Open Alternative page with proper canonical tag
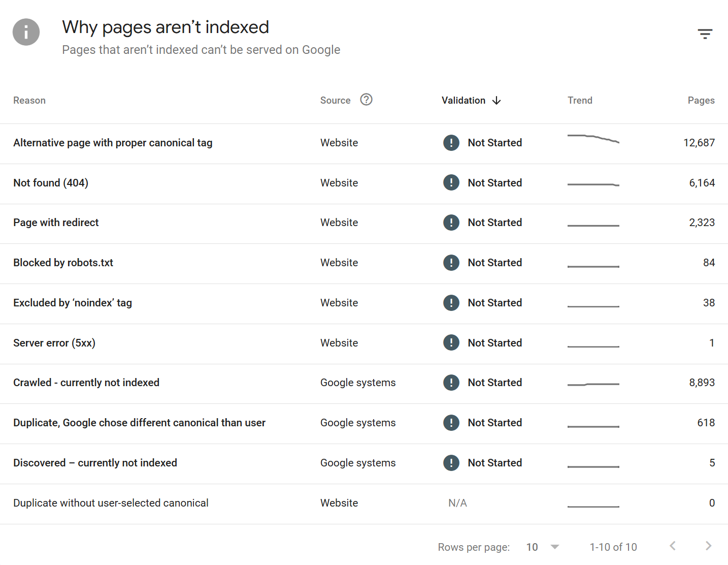 pos(113,143)
